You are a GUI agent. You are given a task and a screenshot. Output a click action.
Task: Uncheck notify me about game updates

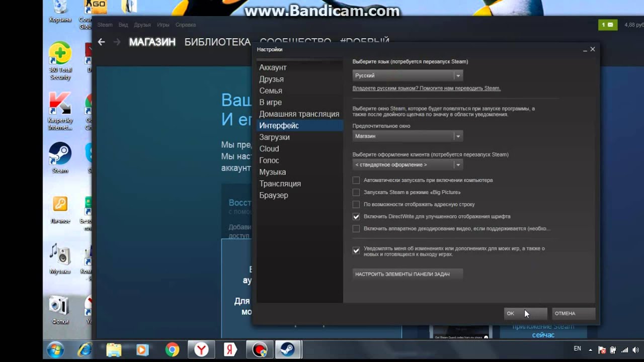(356, 250)
